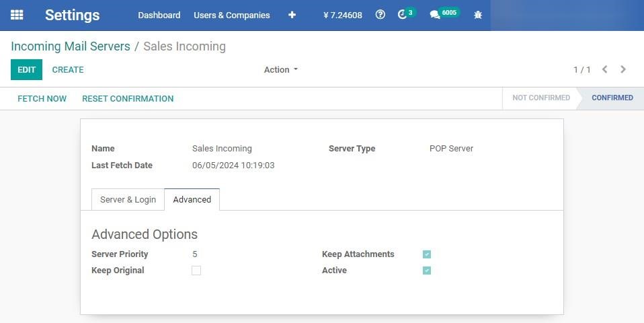Open the apps grid menu
644x323 pixels.
point(17,15)
